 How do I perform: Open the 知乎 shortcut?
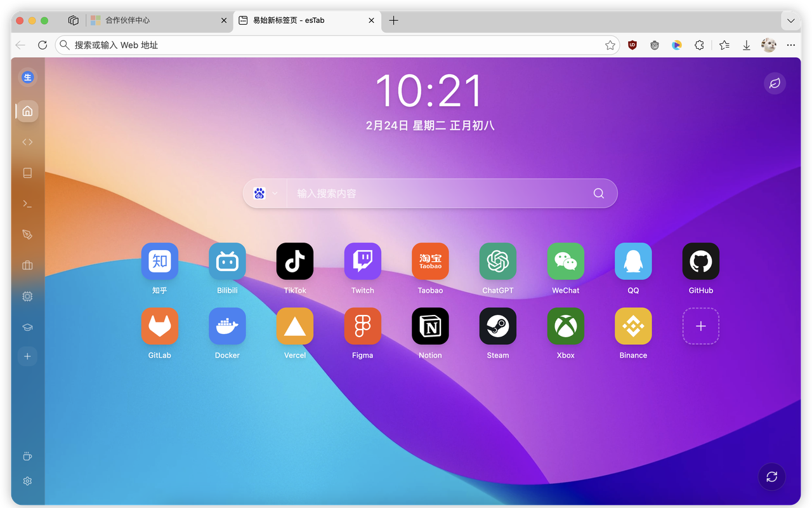tap(160, 261)
